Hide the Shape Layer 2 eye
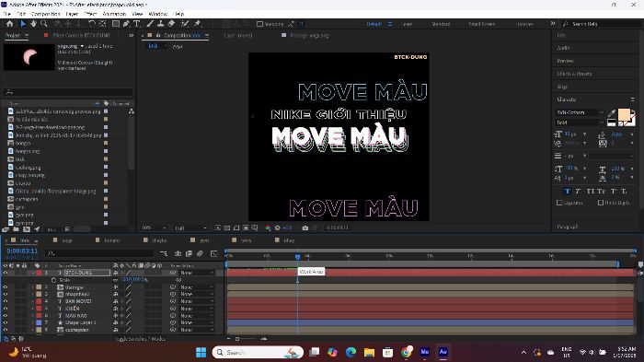Image resolution: width=644 pixels, height=362 pixels. [x=6, y=323]
